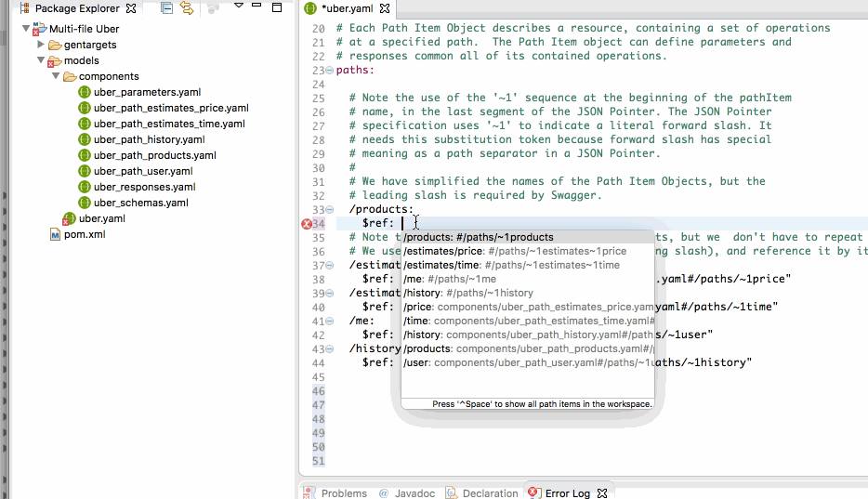Choose /me: #/paths/~1me suggestion
This screenshot has height=499, width=868.
[x=528, y=279]
